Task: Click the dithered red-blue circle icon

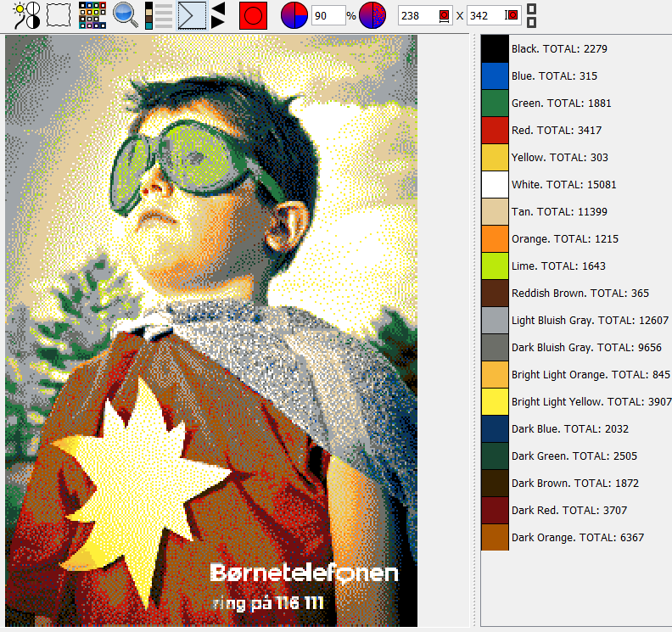Action: coord(372,15)
